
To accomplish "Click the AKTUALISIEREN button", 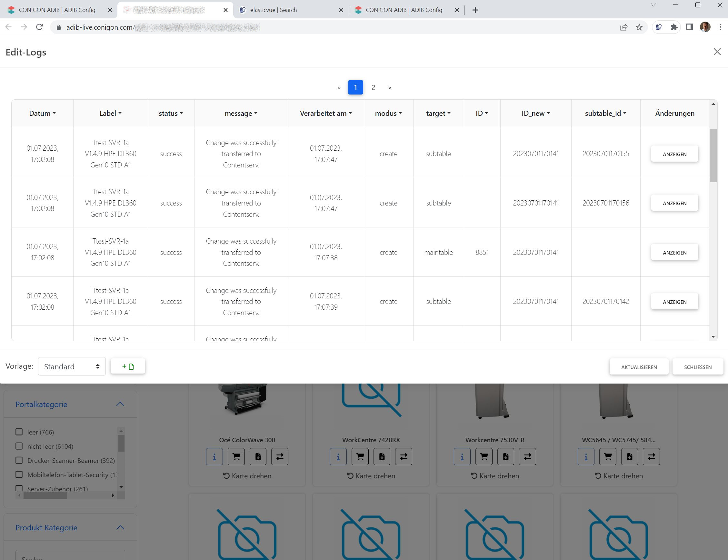I will (639, 367).
